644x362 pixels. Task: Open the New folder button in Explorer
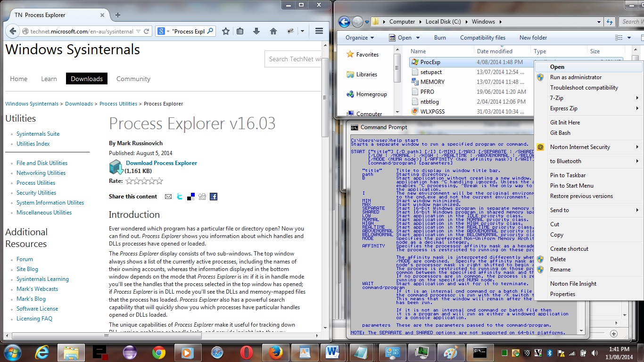pos(533,38)
